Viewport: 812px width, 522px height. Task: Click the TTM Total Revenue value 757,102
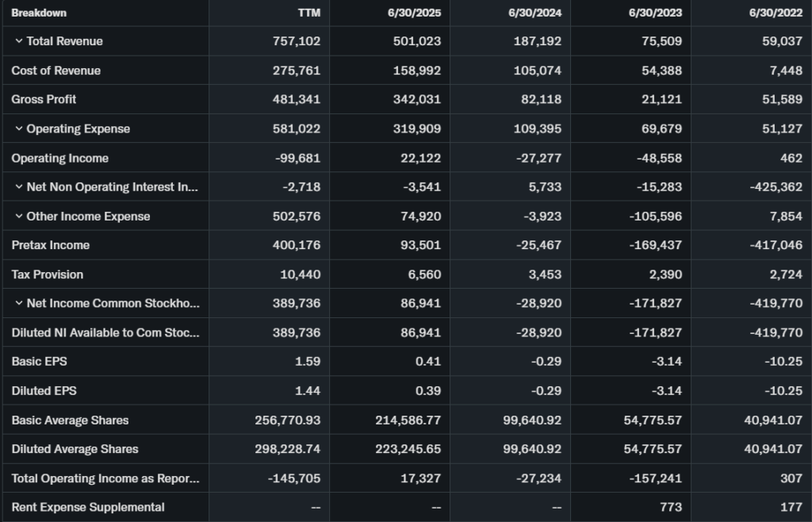coord(298,41)
